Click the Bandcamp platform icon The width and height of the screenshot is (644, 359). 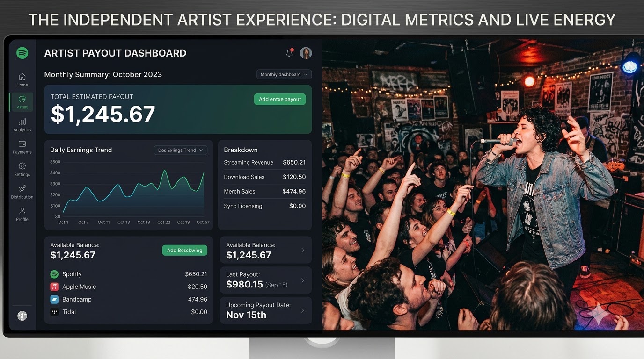(x=54, y=299)
